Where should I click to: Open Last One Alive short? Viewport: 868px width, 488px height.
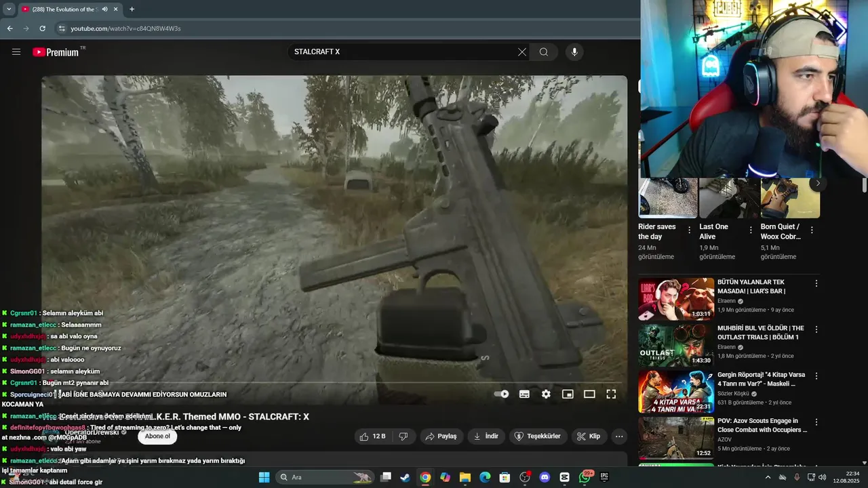point(729,198)
